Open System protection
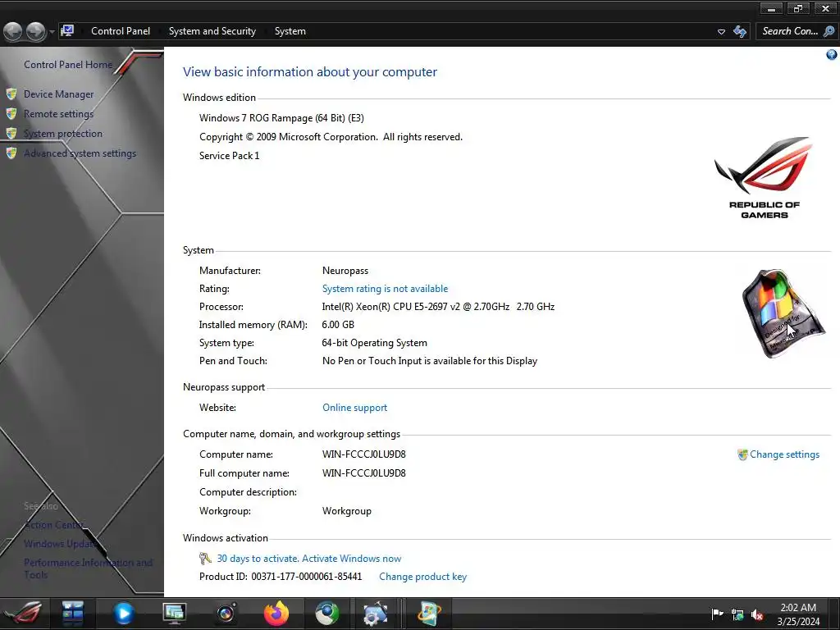The height and width of the screenshot is (630, 840). click(x=63, y=134)
